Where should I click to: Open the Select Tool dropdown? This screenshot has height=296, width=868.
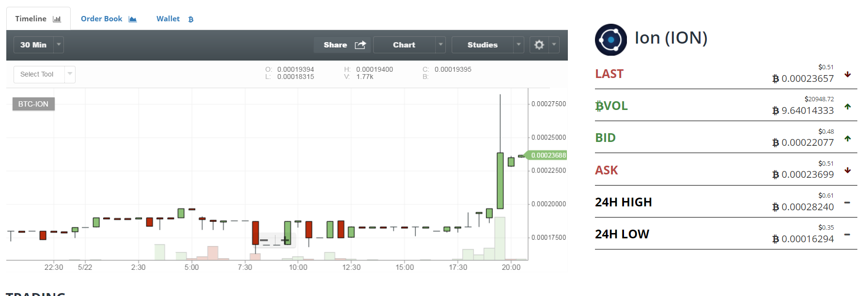tap(45, 75)
